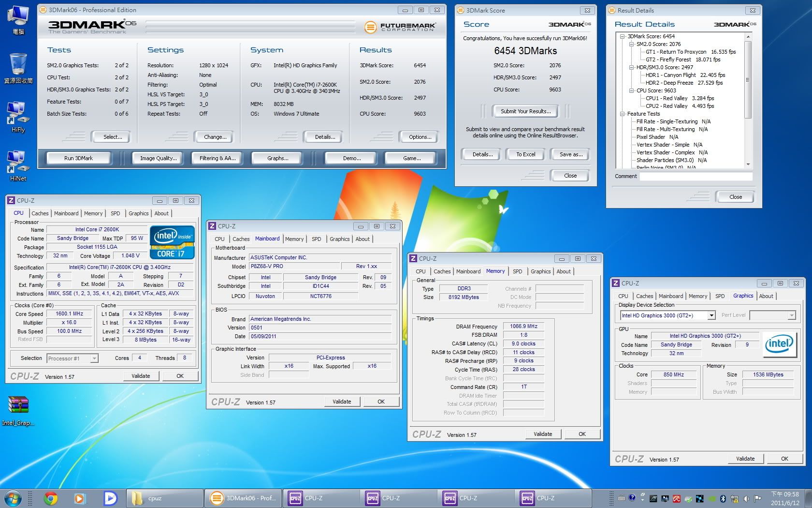Open Windows Media Player from taskbar
This screenshot has width=812, height=508.
click(x=80, y=498)
